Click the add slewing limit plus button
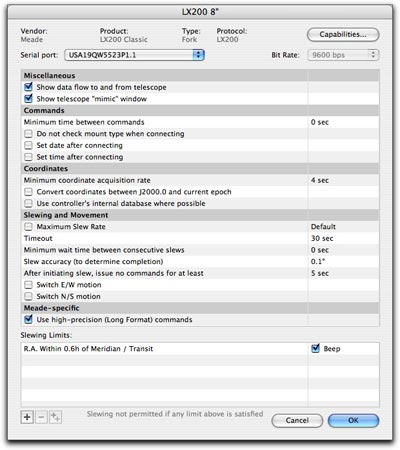400x450 pixels. click(x=27, y=417)
